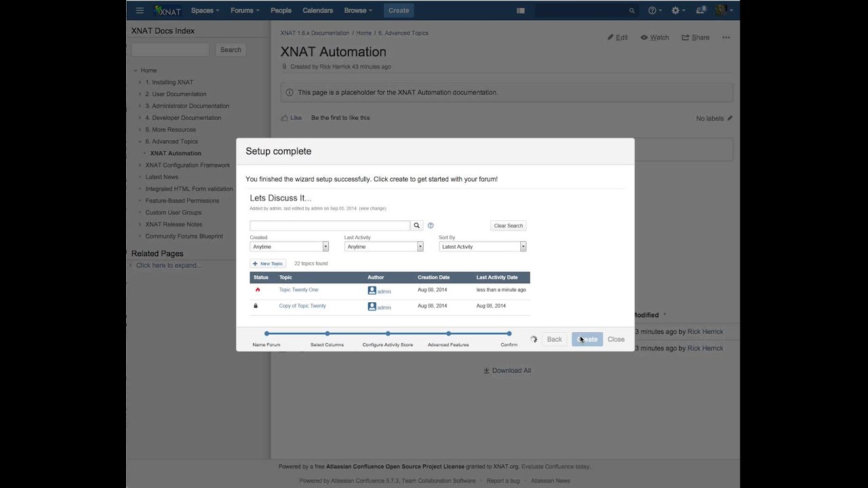
Task: Collapse the Home tree node
Action: point(136,70)
